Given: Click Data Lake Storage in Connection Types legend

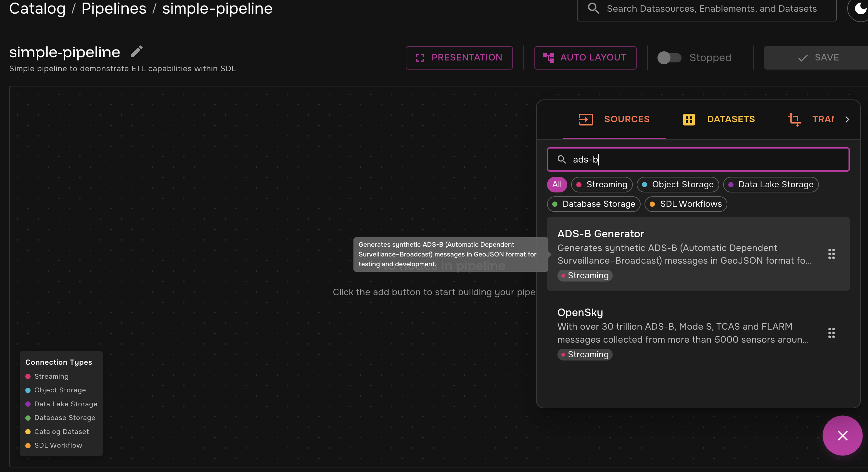Looking at the screenshot, I should pos(61,404).
